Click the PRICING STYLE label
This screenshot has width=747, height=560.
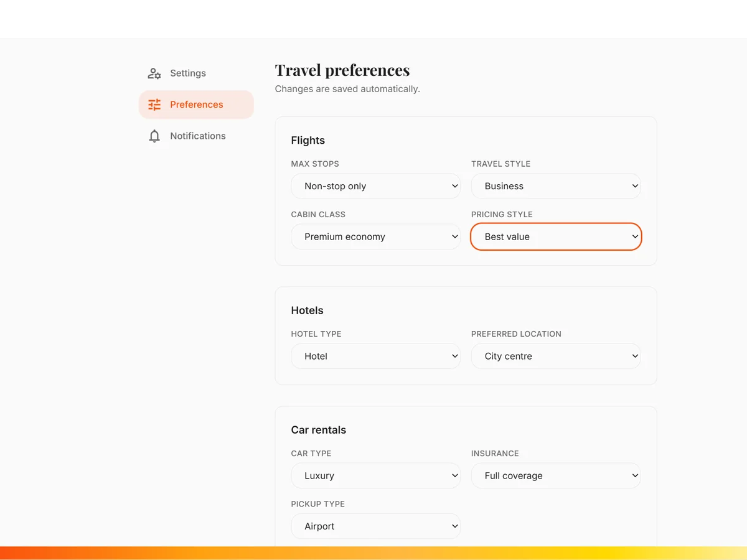tap(502, 215)
